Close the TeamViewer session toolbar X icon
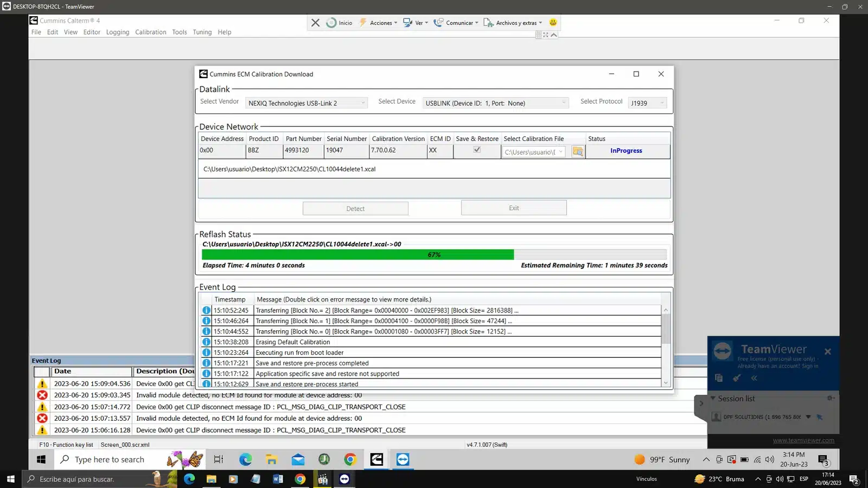Viewport: 868px width, 488px height. [x=315, y=23]
